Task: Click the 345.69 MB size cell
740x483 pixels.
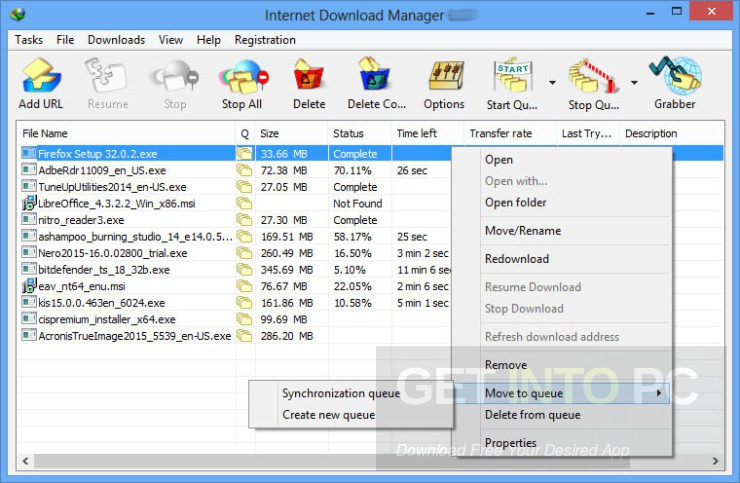Action: [287, 270]
